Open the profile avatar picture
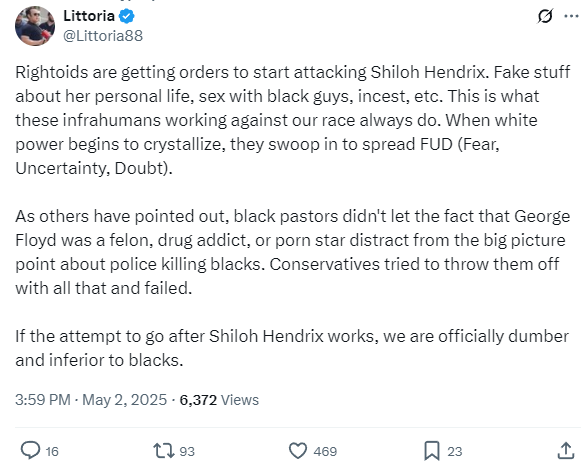This screenshot has width=586, height=471. pyautogui.click(x=35, y=26)
